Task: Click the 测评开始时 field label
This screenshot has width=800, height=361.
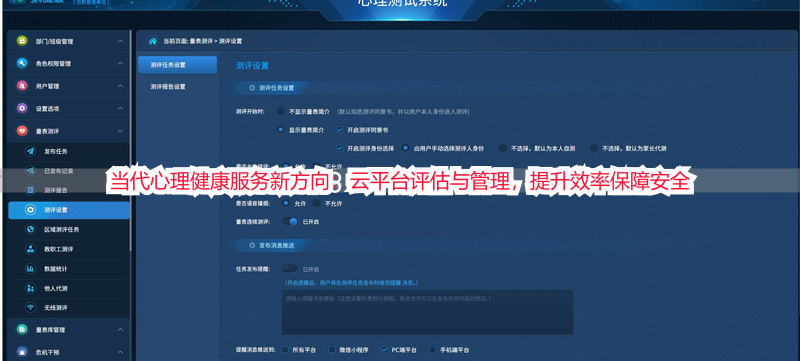Action: 250,112
